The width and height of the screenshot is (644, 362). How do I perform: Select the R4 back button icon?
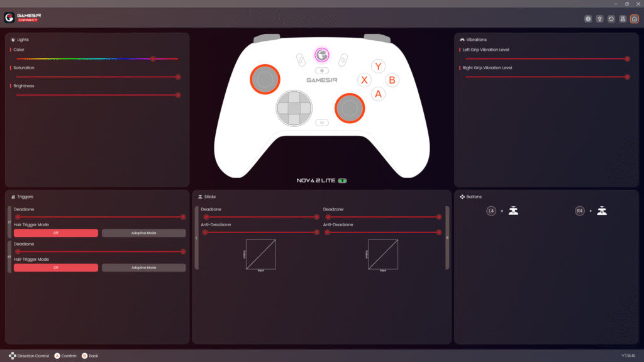(x=579, y=211)
